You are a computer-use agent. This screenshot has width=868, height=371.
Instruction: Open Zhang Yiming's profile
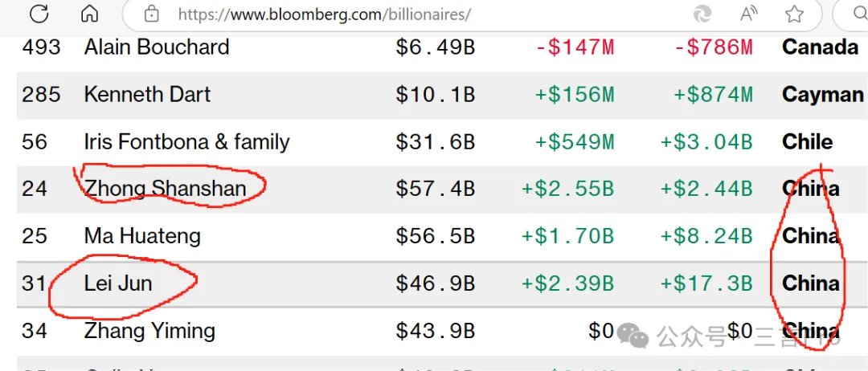pyautogui.click(x=149, y=331)
